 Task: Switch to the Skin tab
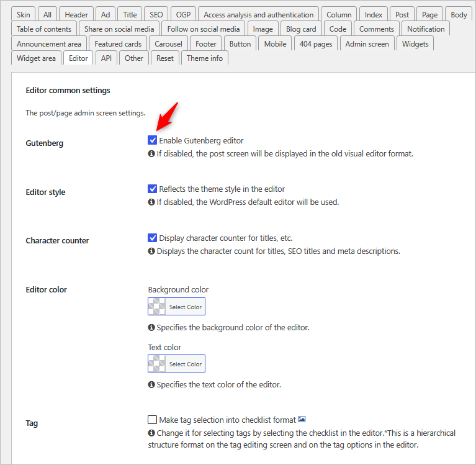(24, 14)
